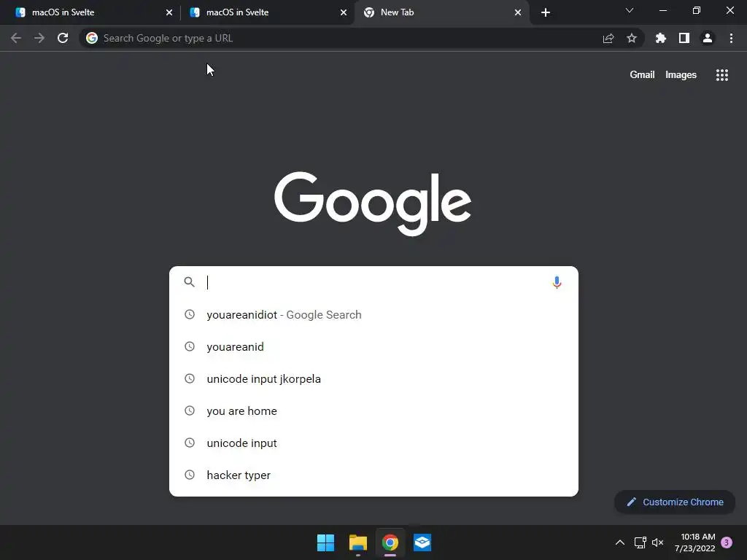Open Chrome's three-dot menu
This screenshot has width=747, height=560.
(731, 38)
